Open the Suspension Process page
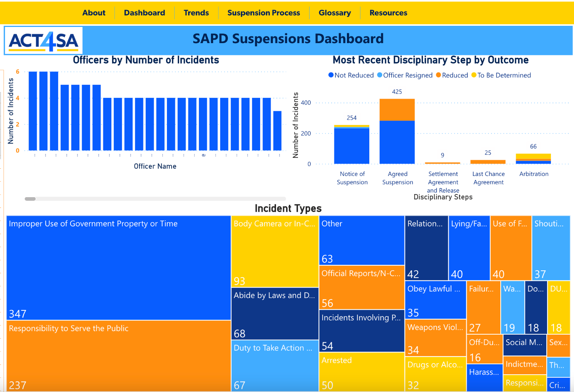This screenshot has height=392, width=574. point(263,13)
